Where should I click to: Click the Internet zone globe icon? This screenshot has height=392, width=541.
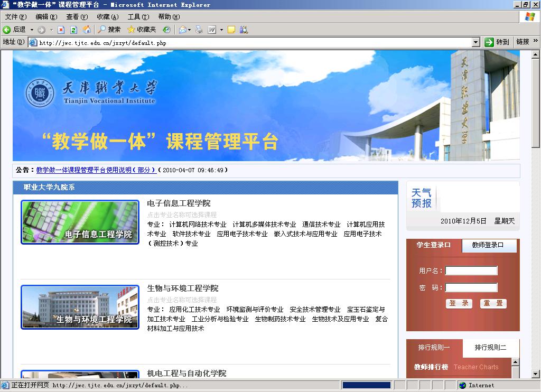(463, 386)
